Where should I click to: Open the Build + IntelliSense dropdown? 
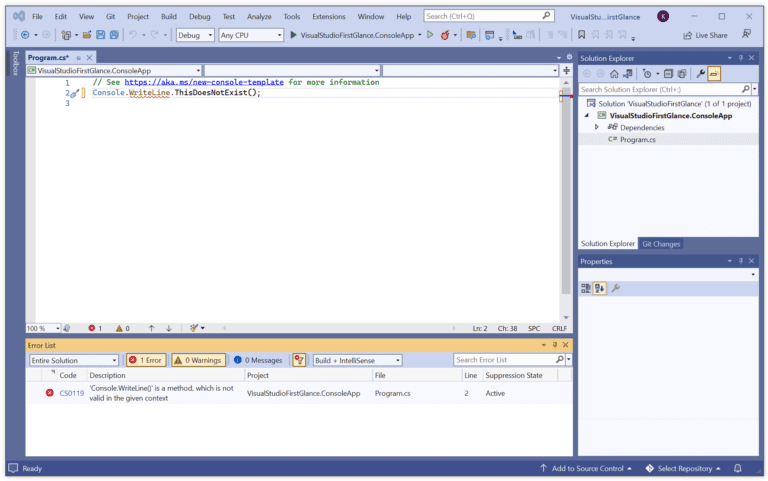[x=357, y=361]
